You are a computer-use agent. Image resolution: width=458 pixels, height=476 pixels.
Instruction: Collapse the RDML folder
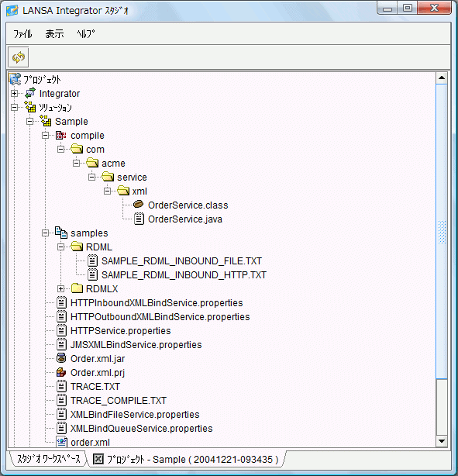tap(60, 247)
